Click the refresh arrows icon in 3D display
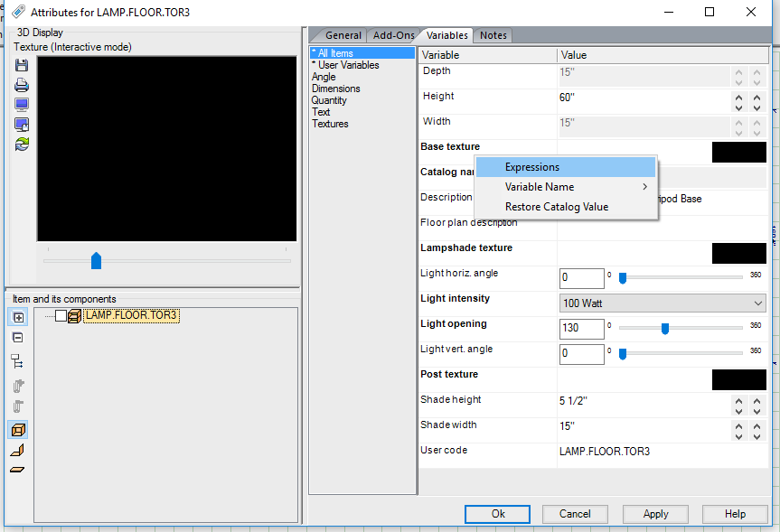This screenshot has height=532, width=780. coord(22,143)
